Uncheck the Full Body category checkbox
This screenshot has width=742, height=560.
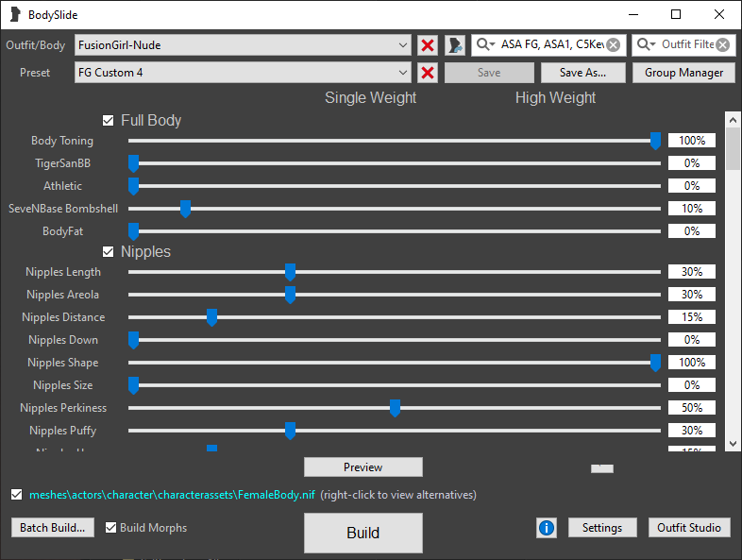109,121
